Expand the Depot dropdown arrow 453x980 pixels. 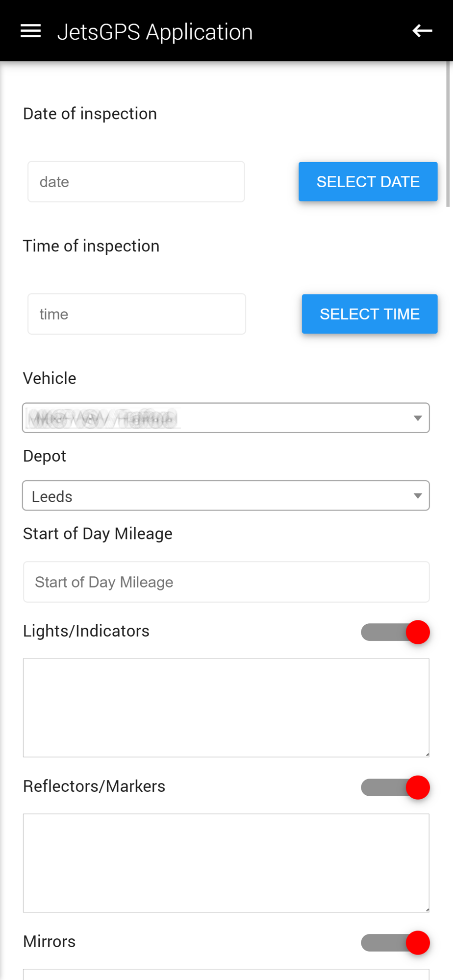(418, 496)
